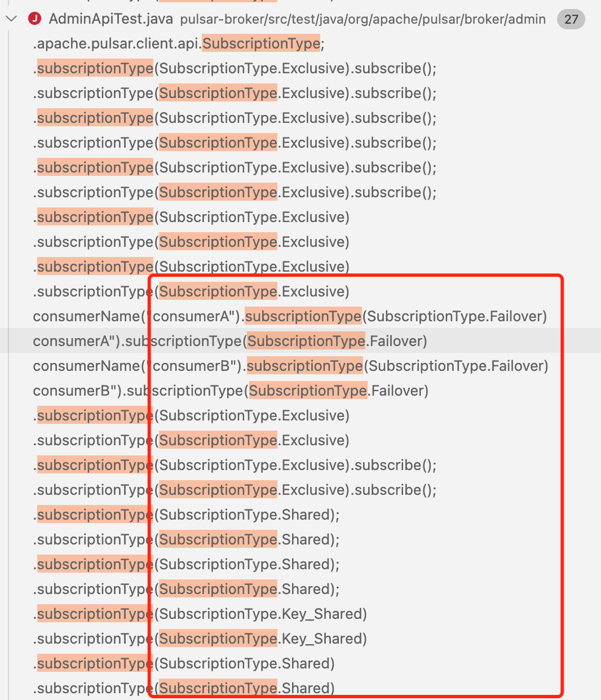The height and width of the screenshot is (700, 601).
Task: Open consumerName("consumerA") Failover search result
Action: pyautogui.click(x=290, y=316)
